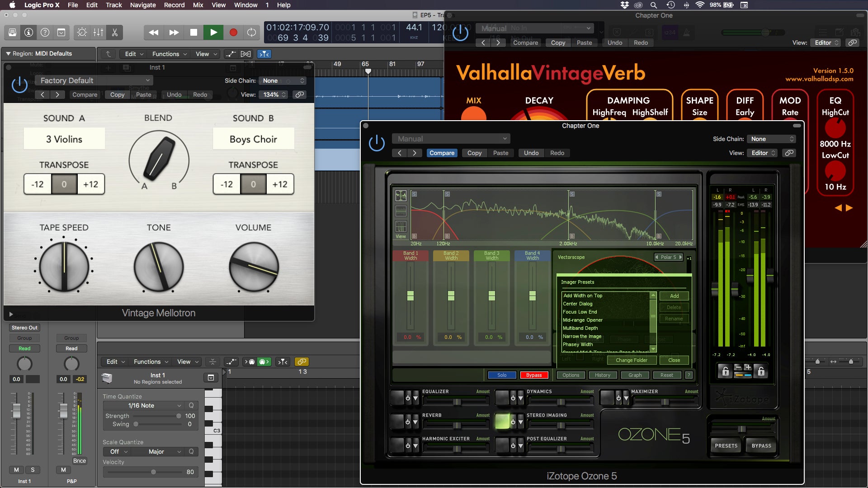Click the Ozone Bypass red button
The image size is (868, 488).
pos(534,375)
